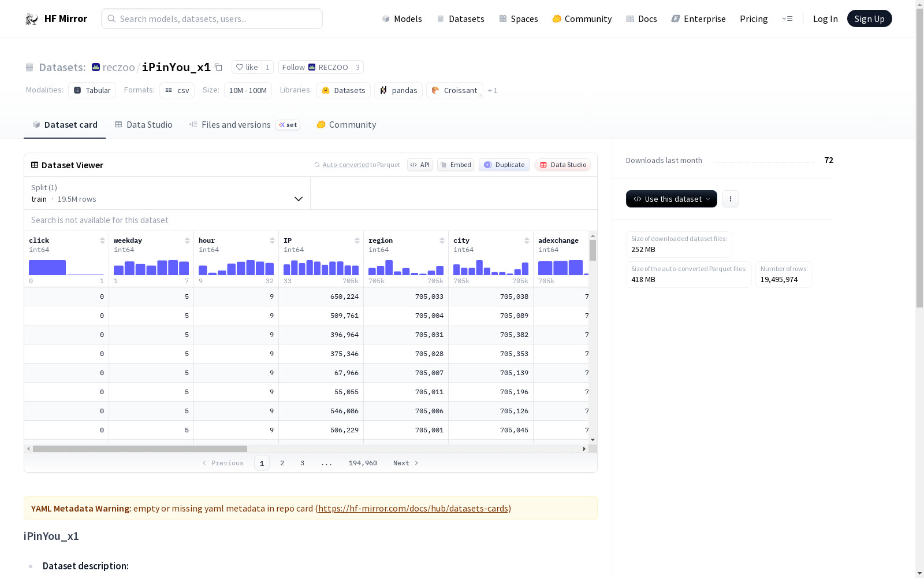Switch to the Data Studio tab
The image size is (924, 578).
click(x=143, y=125)
